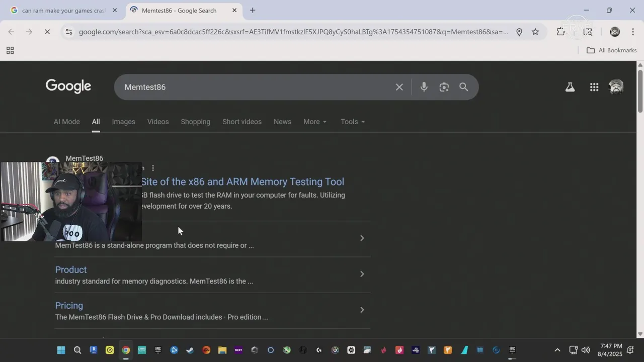Open the Product sitelink
Screen dimensions: 644x362
coord(71,270)
